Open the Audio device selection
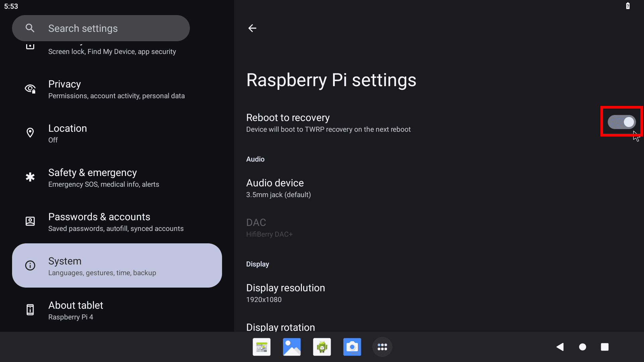 coord(439,188)
